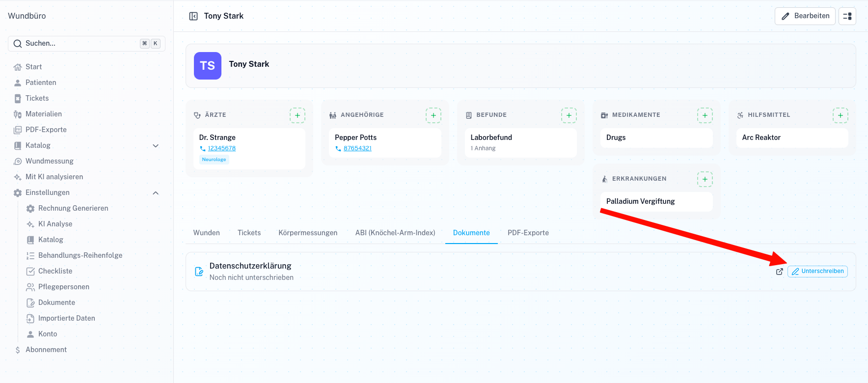
Task: Open the Pepper Potts entry
Action: point(385,143)
